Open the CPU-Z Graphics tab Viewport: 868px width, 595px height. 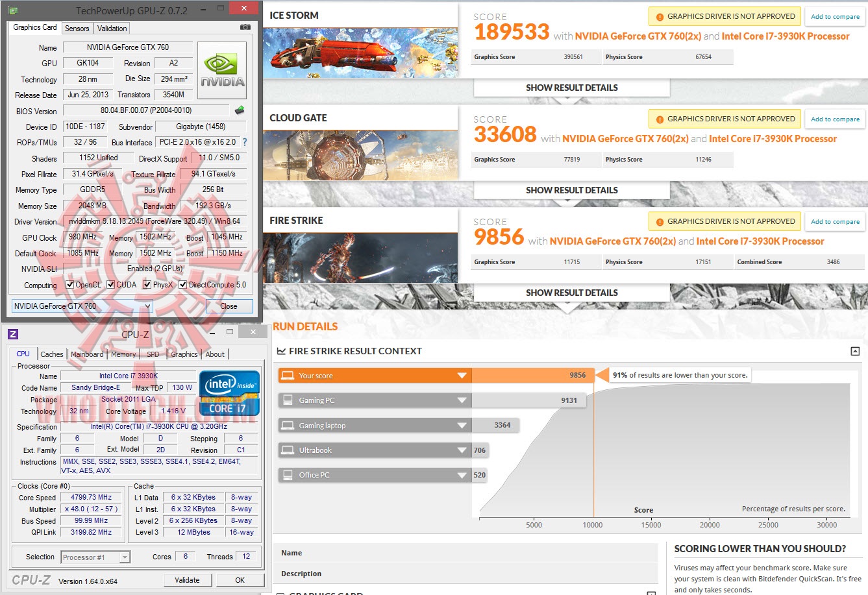[x=184, y=354]
